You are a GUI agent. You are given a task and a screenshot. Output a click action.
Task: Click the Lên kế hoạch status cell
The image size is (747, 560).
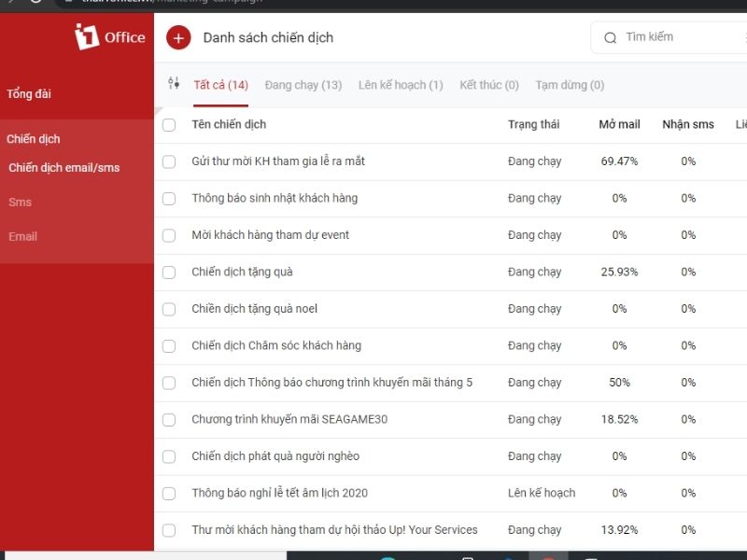(x=542, y=493)
